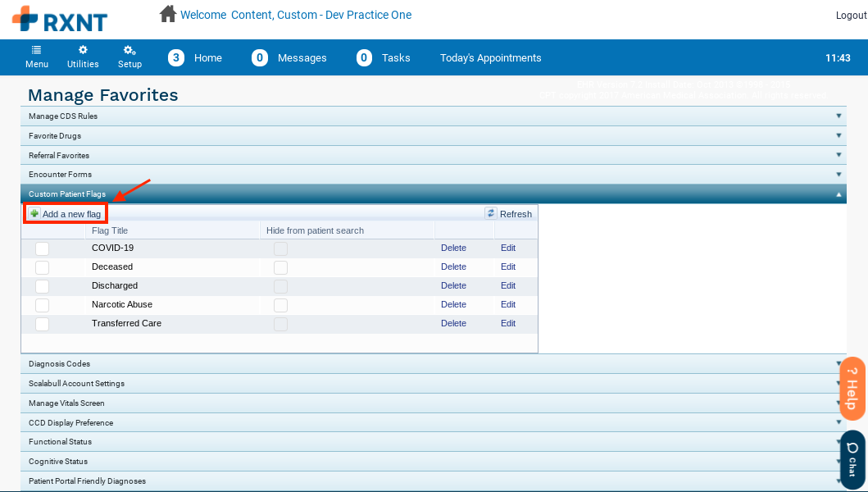
Task: Select the Deceased row checkbox
Action: (x=43, y=267)
